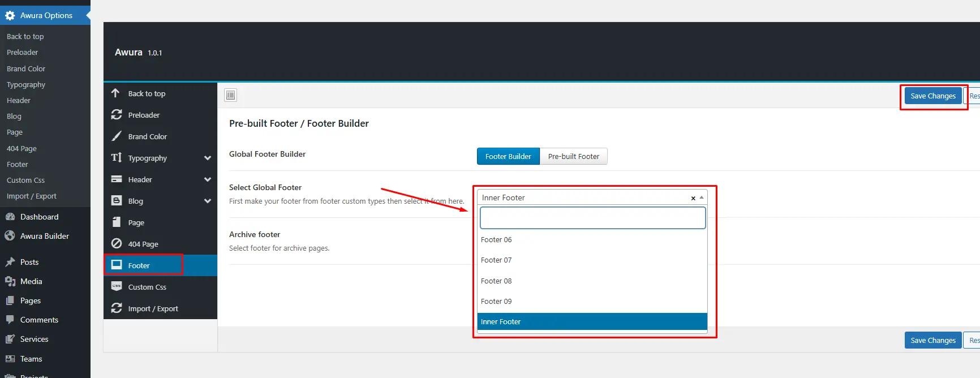Open Brand Color section in options panel
Screen dimensions: 980x378
[x=160, y=136]
